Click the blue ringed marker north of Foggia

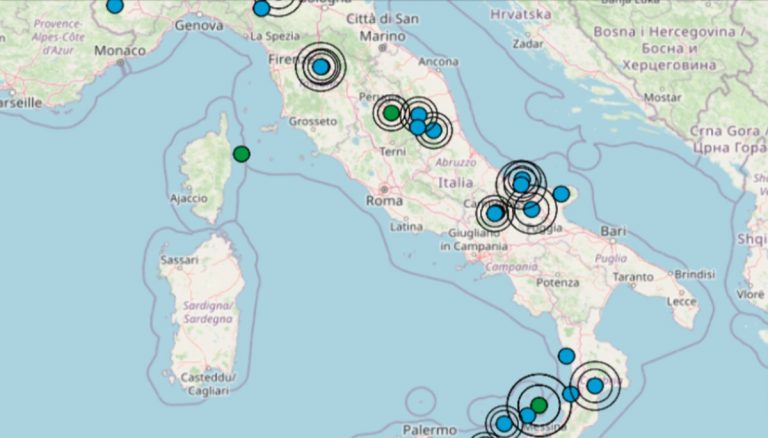point(521,181)
